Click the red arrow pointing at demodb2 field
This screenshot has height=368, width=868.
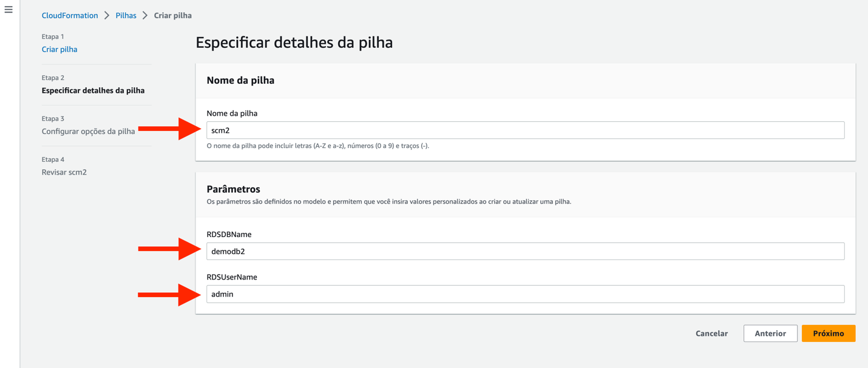pyautogui.click(x=170, y=249)
